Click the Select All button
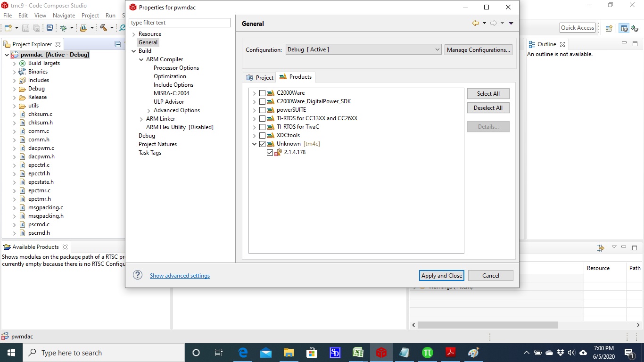This screenshot has height=362, width=644. [488, 93]
